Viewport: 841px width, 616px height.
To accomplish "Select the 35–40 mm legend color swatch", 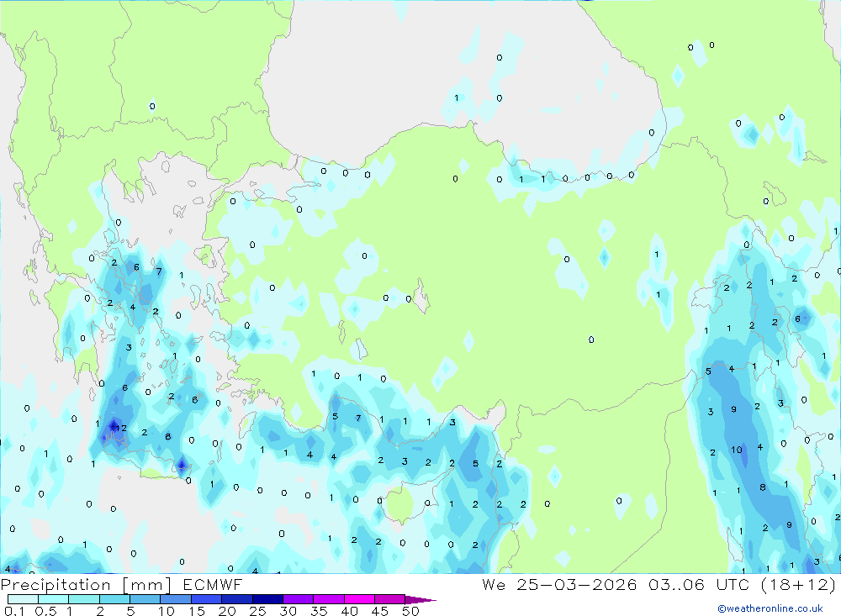I will coord(328,599).
